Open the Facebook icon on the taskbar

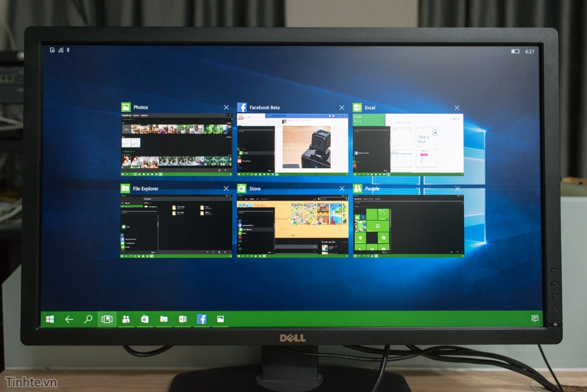pos(202,319)
